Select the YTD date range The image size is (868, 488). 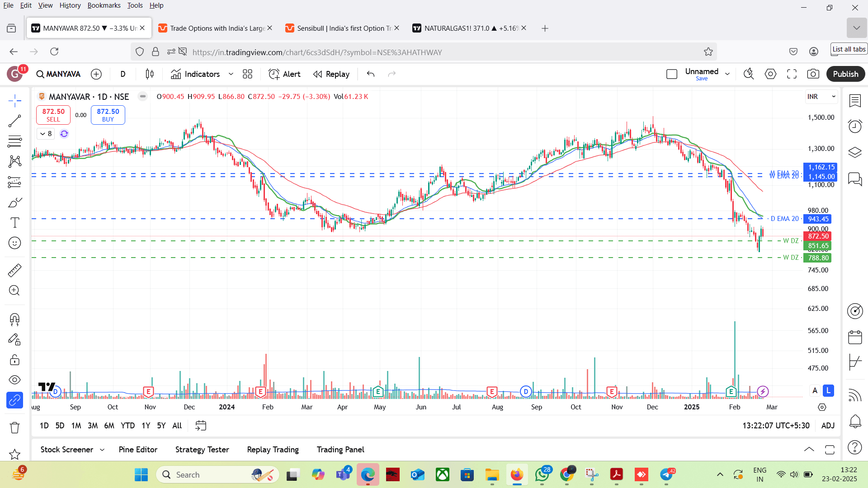click(127, 426)
